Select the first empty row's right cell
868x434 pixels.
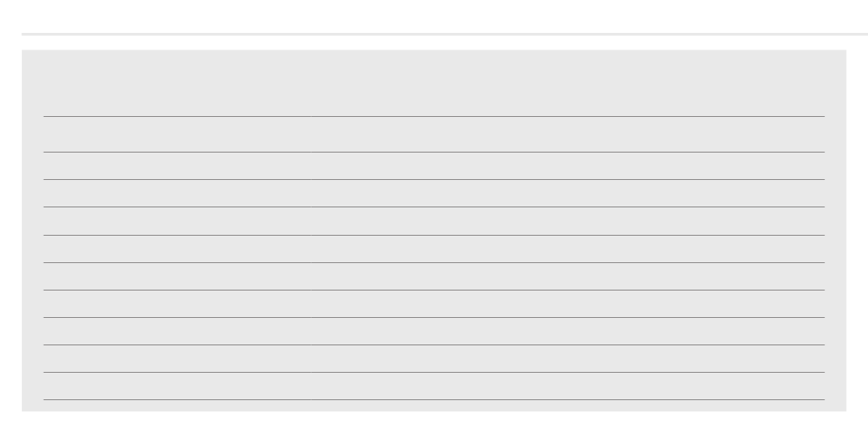[568, 134]
